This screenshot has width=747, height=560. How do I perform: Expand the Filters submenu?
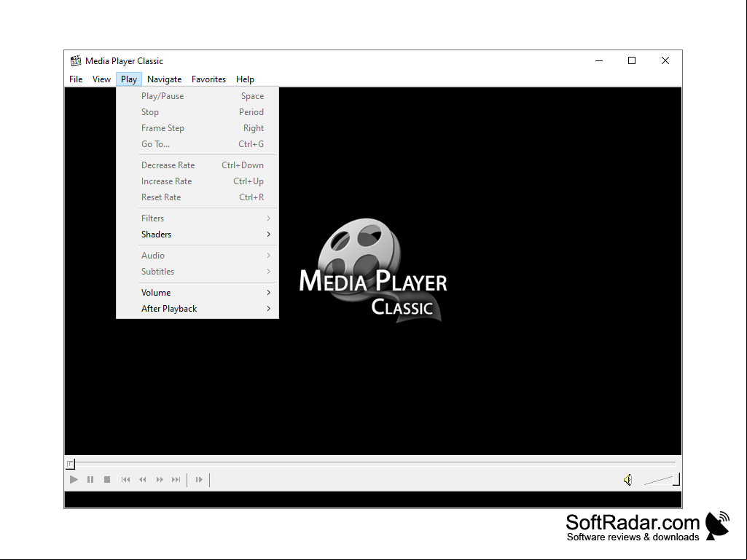(x=197, y=218)
